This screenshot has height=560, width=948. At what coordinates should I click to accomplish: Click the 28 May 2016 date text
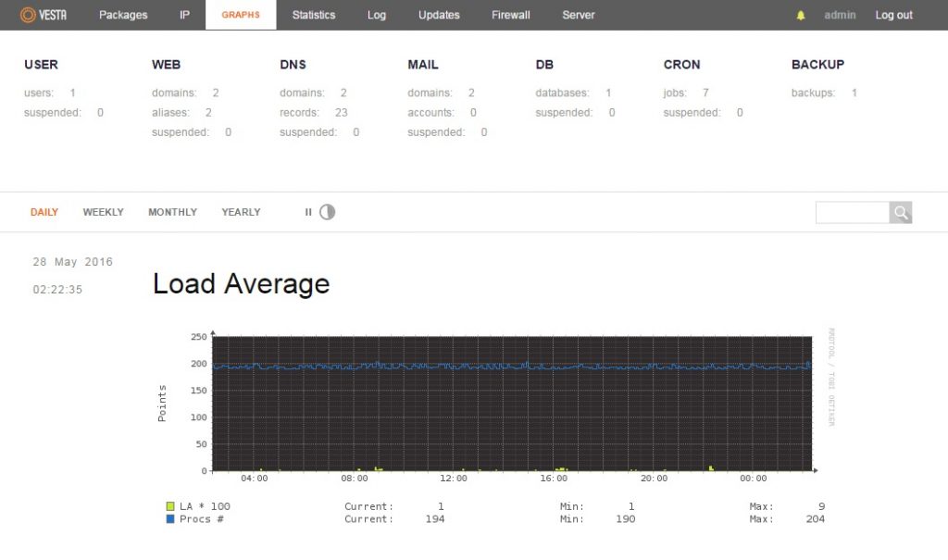pyautogui.click(x=72, y=262)
